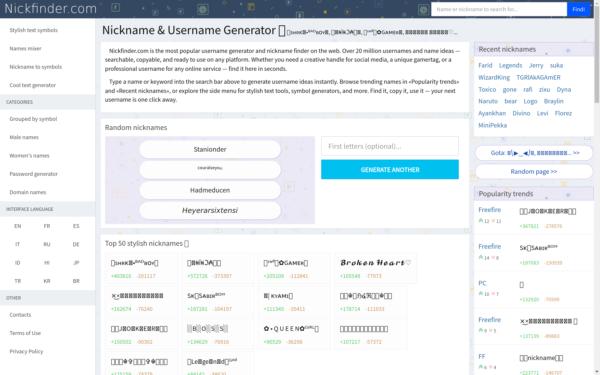Image resolution: width=600 pixels, height=375 pixels.
Task: Switch interface language to FR
Action: (x=47, y=226)
